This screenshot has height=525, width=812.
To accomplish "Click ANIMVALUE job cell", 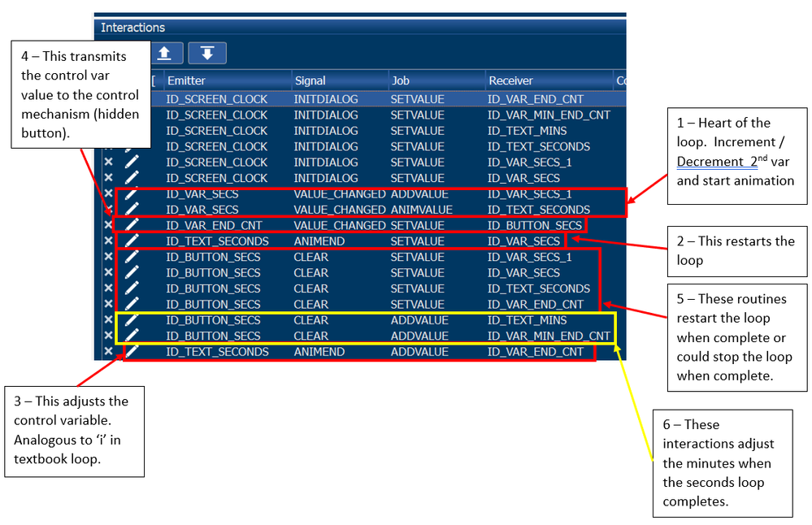I will [x=422, y=210].
